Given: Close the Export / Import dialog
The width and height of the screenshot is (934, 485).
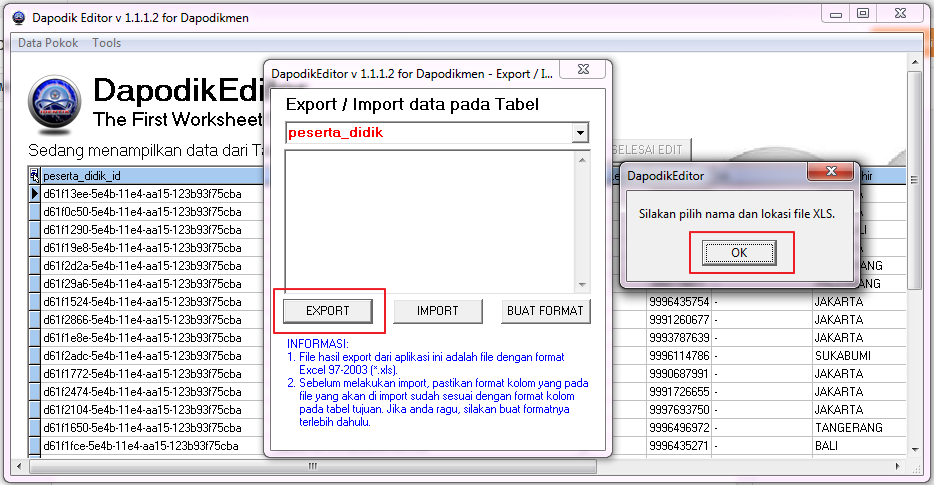Looking at the screenshot, I should (x=584, y=70).
